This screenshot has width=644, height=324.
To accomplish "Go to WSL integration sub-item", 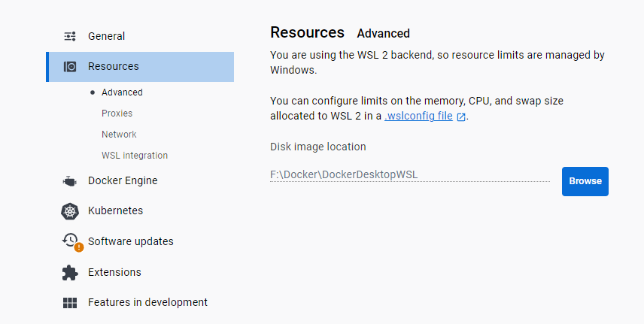I will 135,156.
